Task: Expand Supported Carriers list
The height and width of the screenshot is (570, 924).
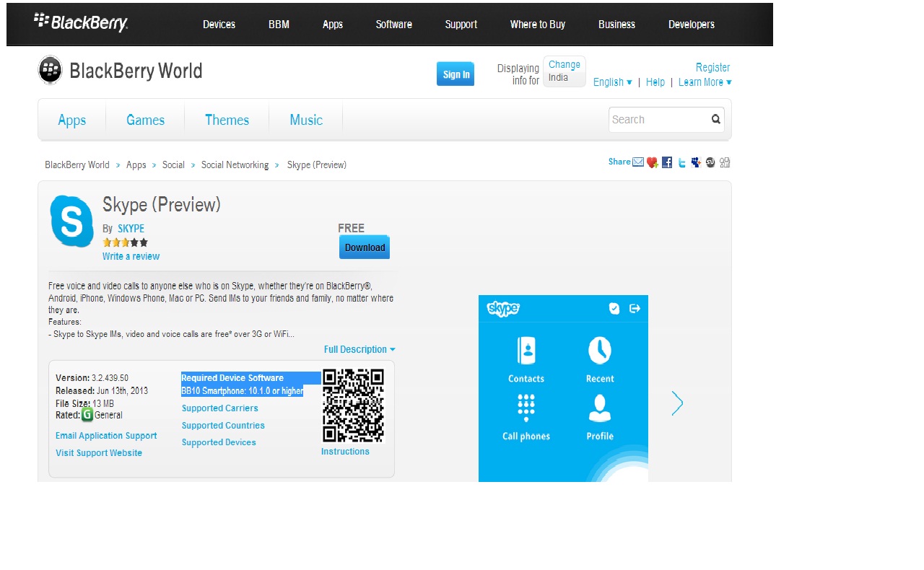Action: coord(220,408)
